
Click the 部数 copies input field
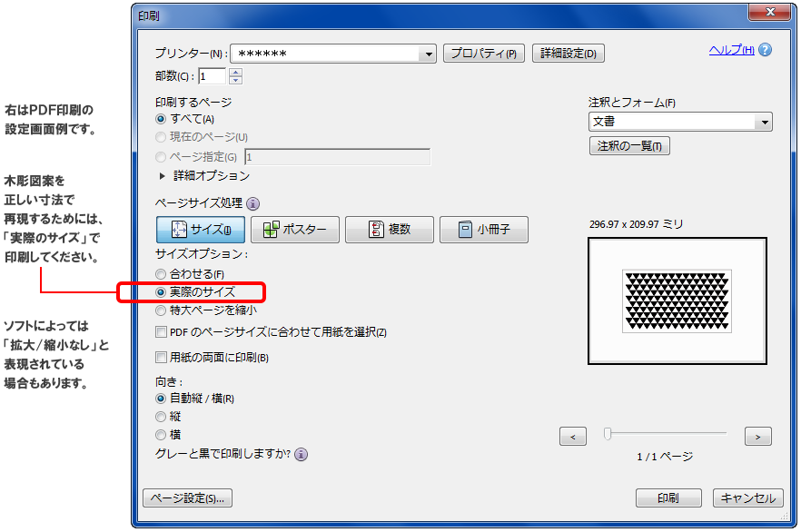click(x=213, y=76)
